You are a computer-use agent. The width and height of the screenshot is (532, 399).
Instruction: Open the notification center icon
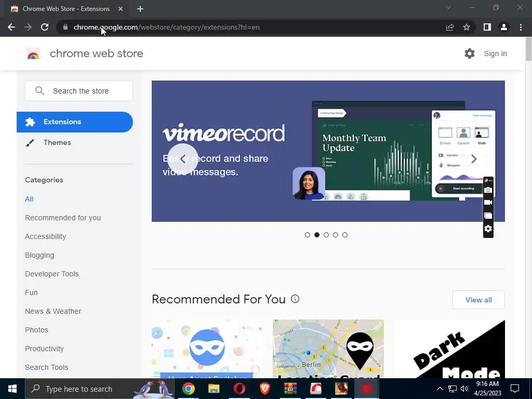pos(515,389)
